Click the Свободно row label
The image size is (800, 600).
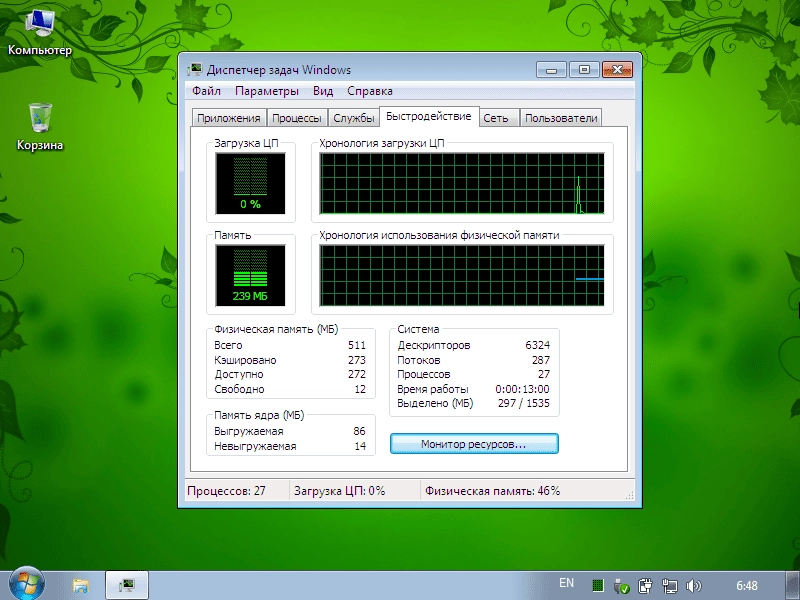pos(239,389)
